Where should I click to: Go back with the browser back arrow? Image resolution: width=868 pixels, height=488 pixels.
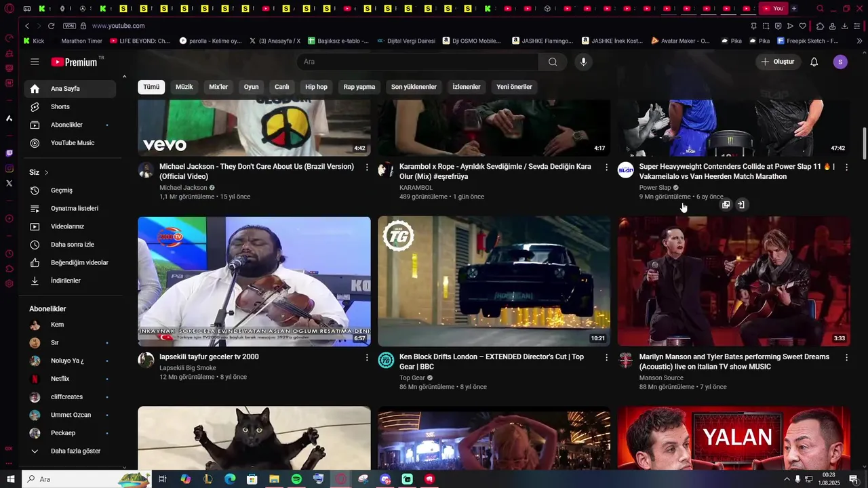coord(27,26)
